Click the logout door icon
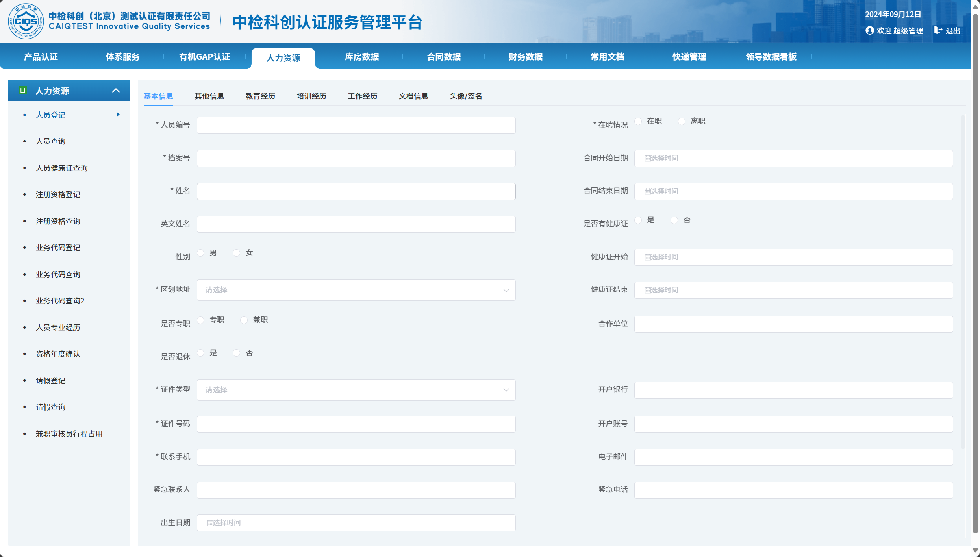This screenshot has width=980, height=557. click(x=938, y=30)
